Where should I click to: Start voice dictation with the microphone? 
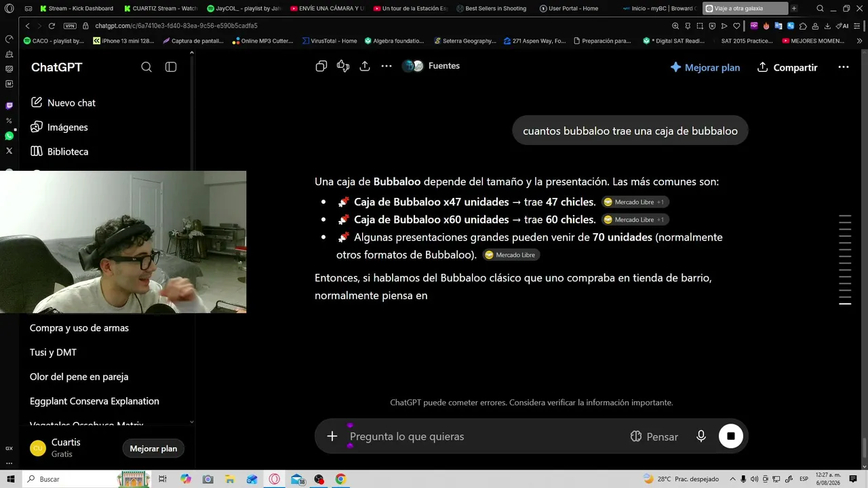(701, 436)
